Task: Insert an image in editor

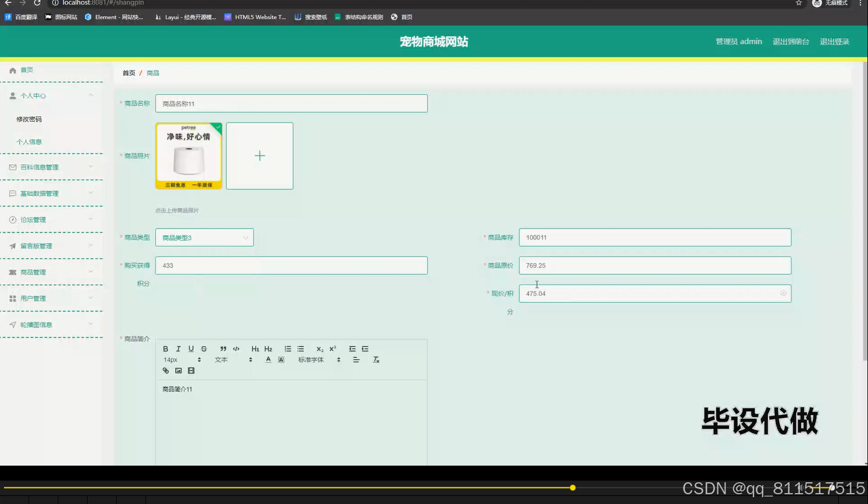Action: 178,371
